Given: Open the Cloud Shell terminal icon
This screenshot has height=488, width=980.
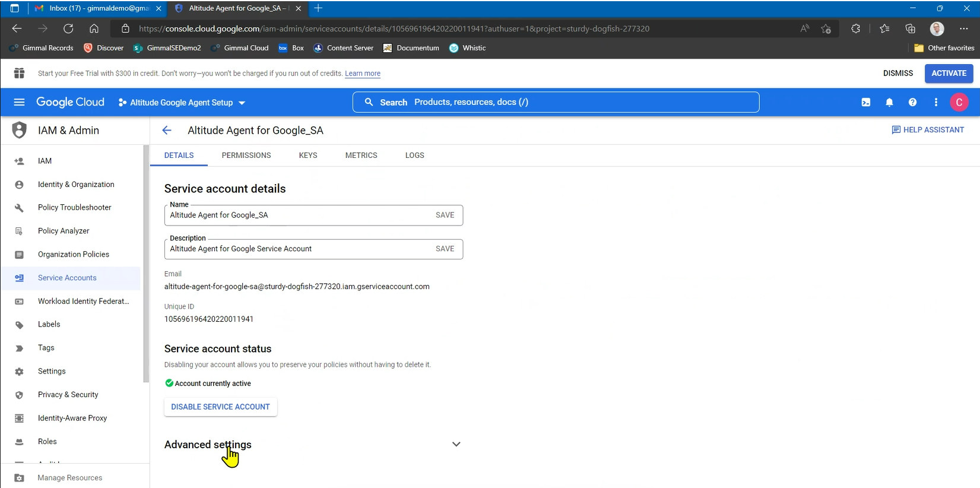Looking at the screenshot, I should click(x=866, y=102).
